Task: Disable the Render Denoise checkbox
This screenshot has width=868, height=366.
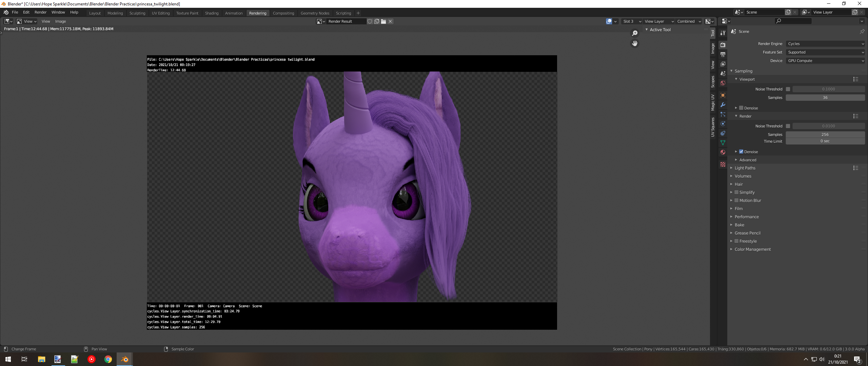Action: point(741,152)
